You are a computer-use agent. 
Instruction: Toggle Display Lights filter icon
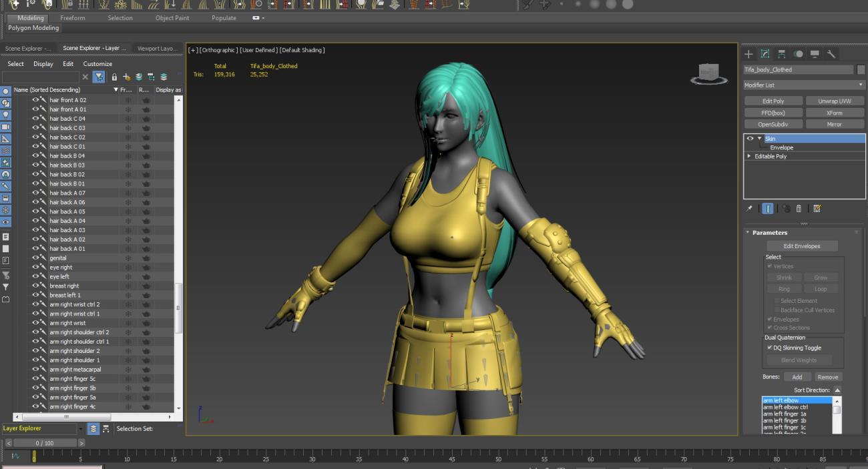(x=6, y=115)
